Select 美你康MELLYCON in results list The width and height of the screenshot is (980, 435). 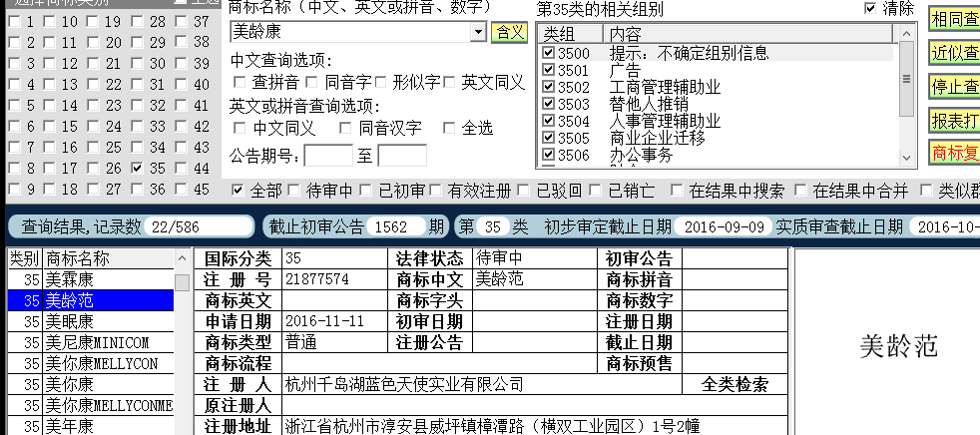coord(91,364)
